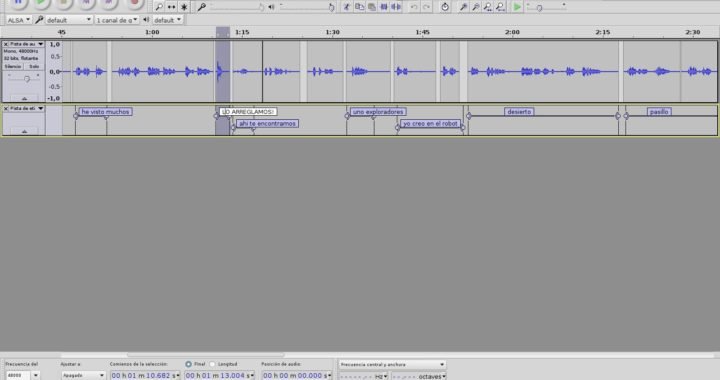
Task: Select the Zoom magnifier tool
Action: (158, 7)
